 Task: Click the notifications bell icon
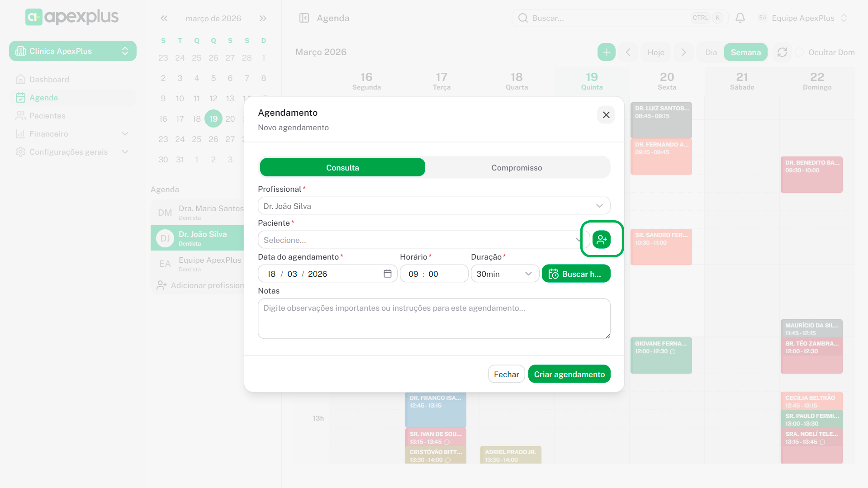[x=740, y=18]
